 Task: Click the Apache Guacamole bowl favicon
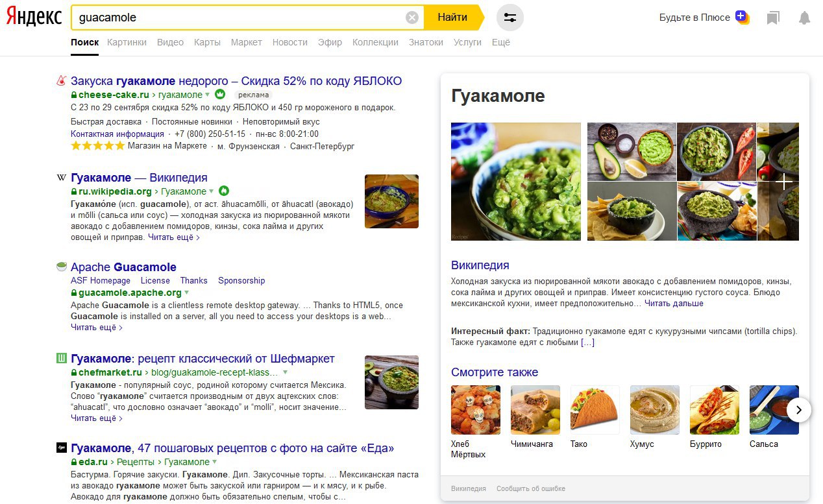point(62,267)
